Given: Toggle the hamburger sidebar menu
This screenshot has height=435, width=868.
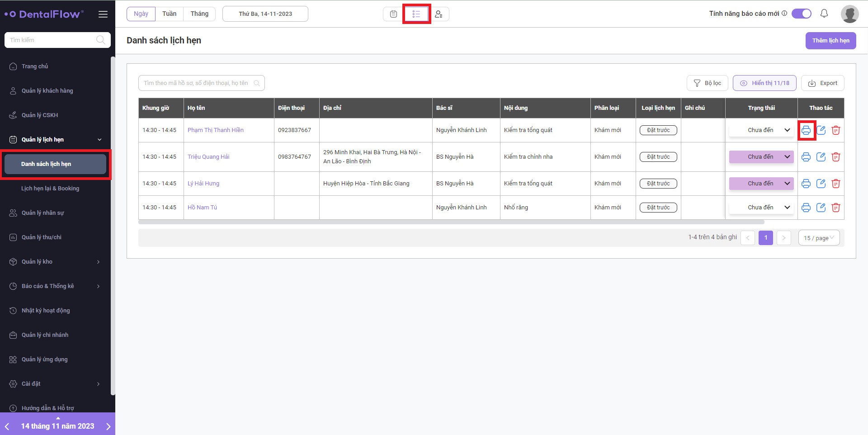Looking at the screenshot, I should coord(103,14).
